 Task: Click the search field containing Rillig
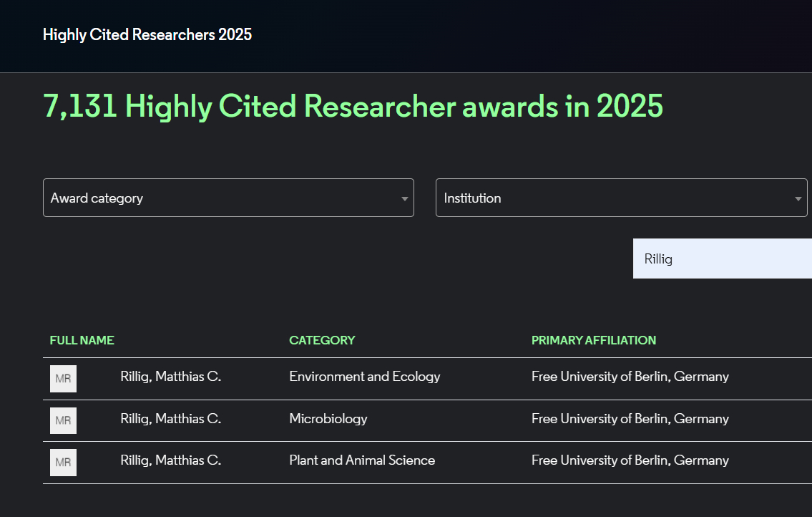pos(721,259)
